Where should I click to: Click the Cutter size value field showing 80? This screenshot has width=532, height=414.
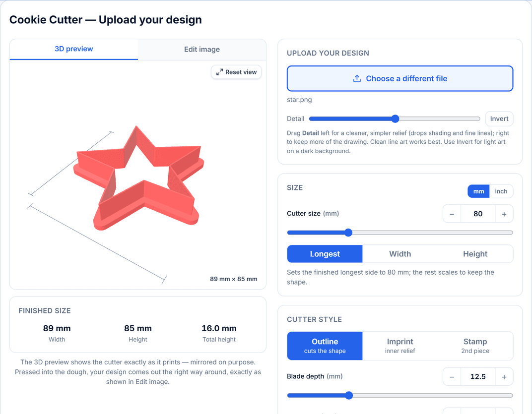coord(478,214)
